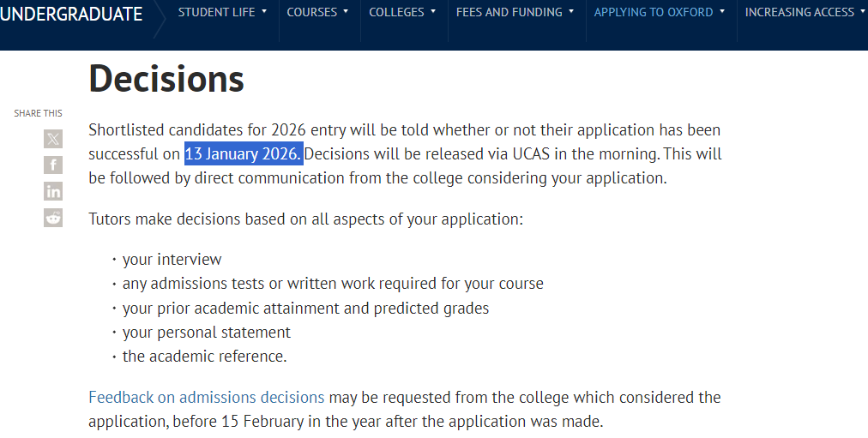Share this page on Facebook
This screenshot has width=868, height=438.
[x=53, y=165]
